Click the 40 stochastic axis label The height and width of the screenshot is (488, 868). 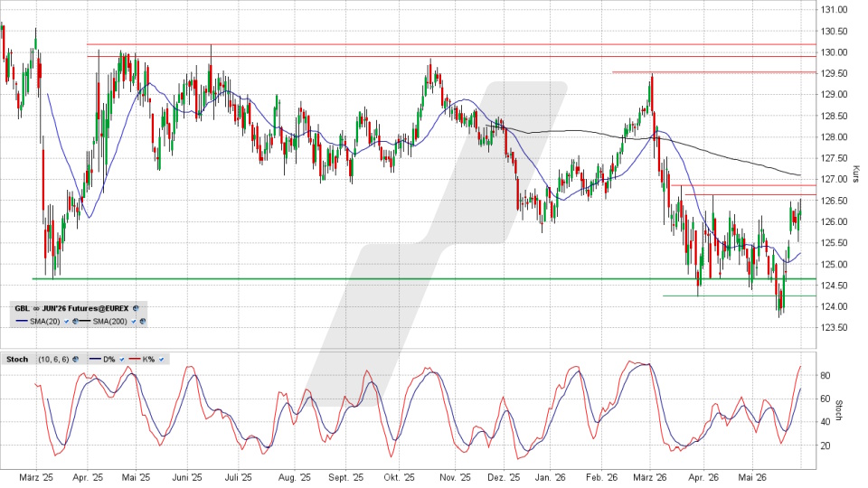826,422
